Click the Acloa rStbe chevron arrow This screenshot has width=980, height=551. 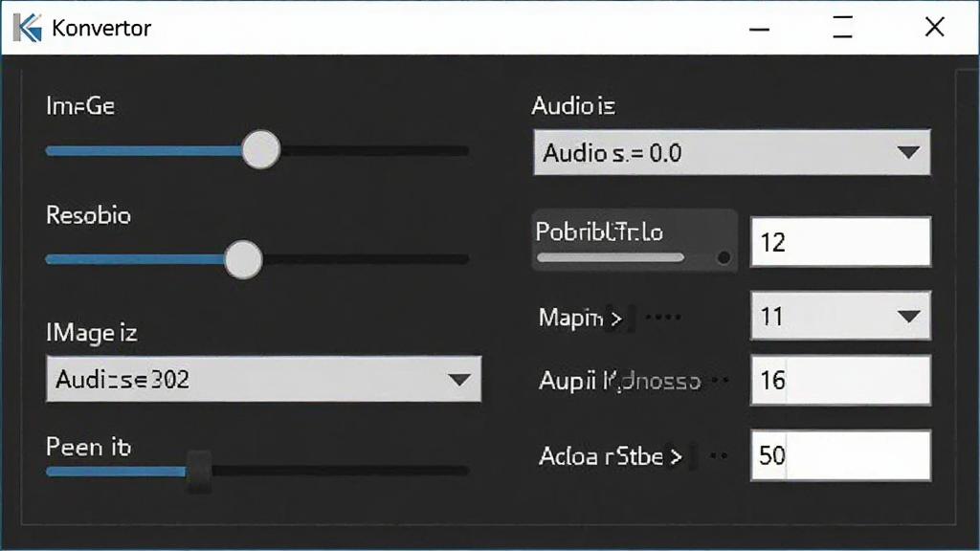676,457
